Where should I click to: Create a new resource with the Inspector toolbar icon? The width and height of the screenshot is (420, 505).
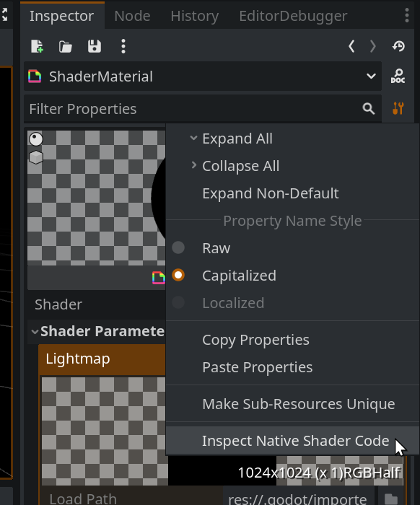pyautogui.click(x=37, y=46)
